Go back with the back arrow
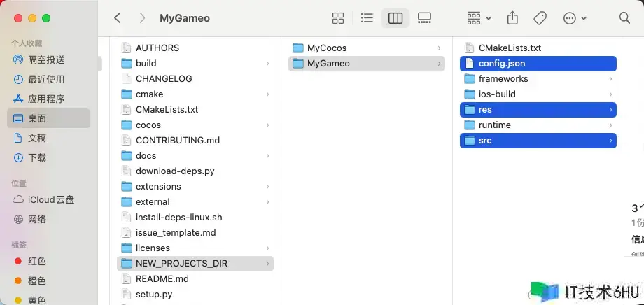 coord(118,18)
